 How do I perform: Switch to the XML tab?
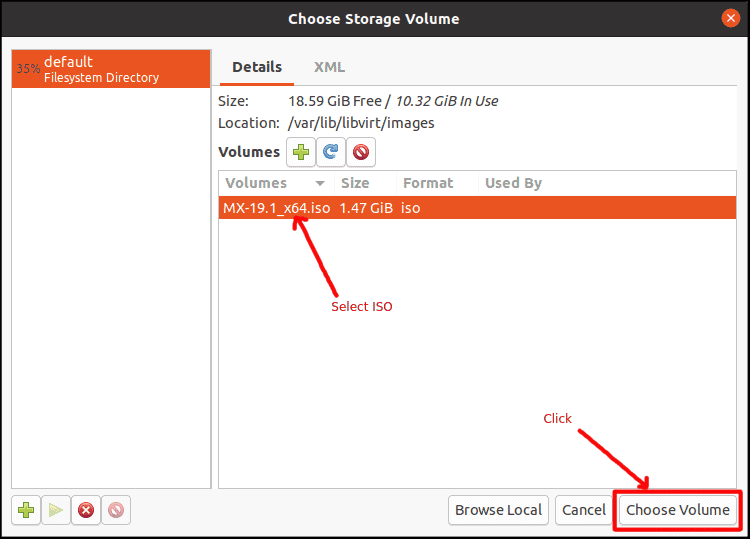tap(329, 67)
